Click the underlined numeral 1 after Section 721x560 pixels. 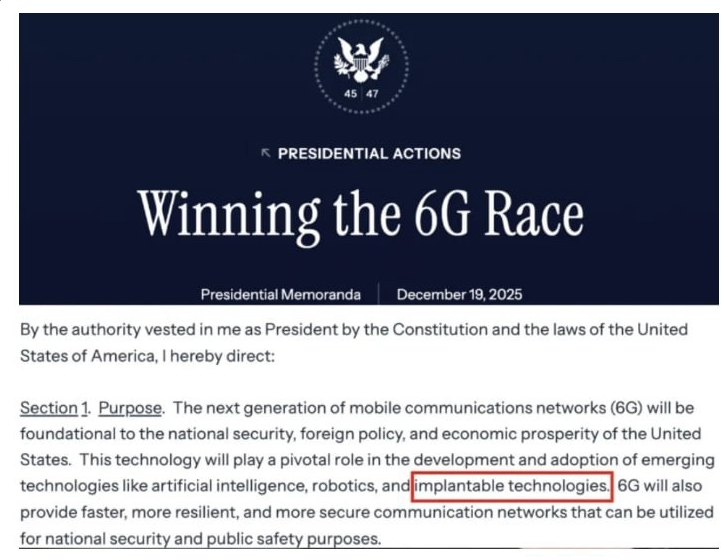pyautogui.click(x=84, y=408)
